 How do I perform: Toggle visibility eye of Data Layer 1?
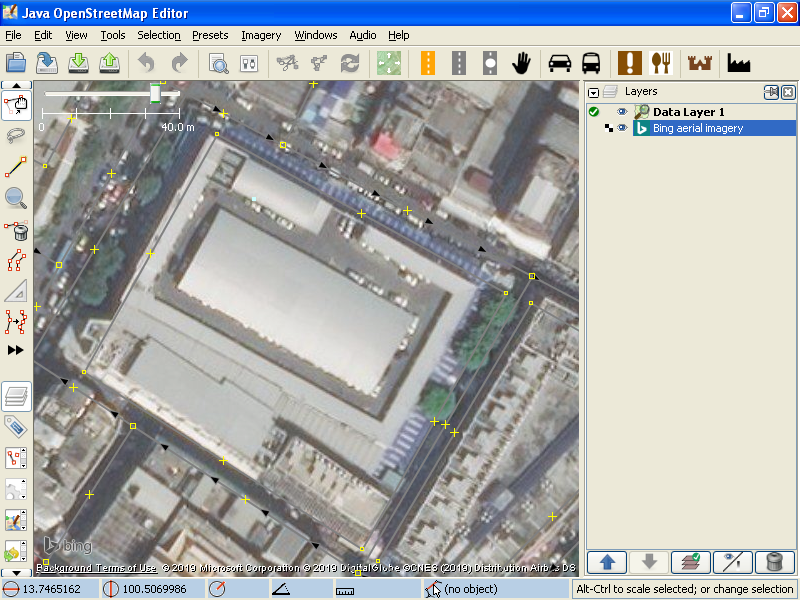(622, 112)
